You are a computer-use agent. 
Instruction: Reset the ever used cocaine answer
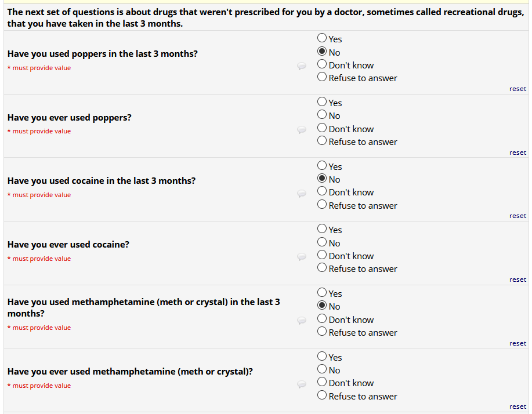point(517,279)
